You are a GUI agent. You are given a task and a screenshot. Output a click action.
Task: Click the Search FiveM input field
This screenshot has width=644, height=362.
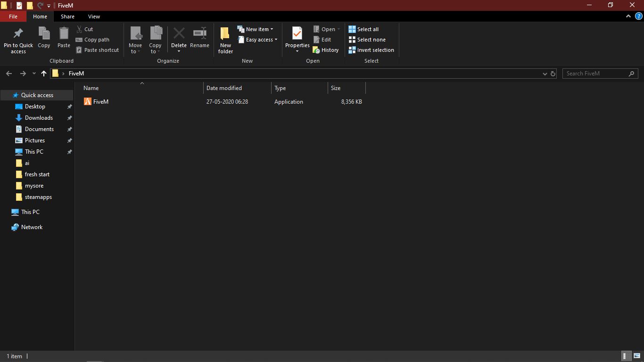click(x=596, y=74)
